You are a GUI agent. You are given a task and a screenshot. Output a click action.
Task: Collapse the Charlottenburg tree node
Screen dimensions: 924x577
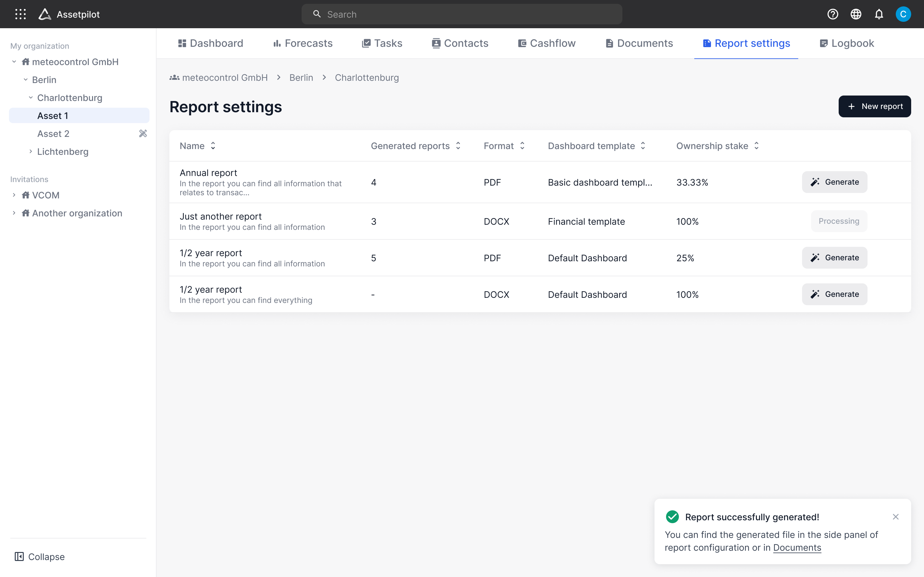(30, 98)
